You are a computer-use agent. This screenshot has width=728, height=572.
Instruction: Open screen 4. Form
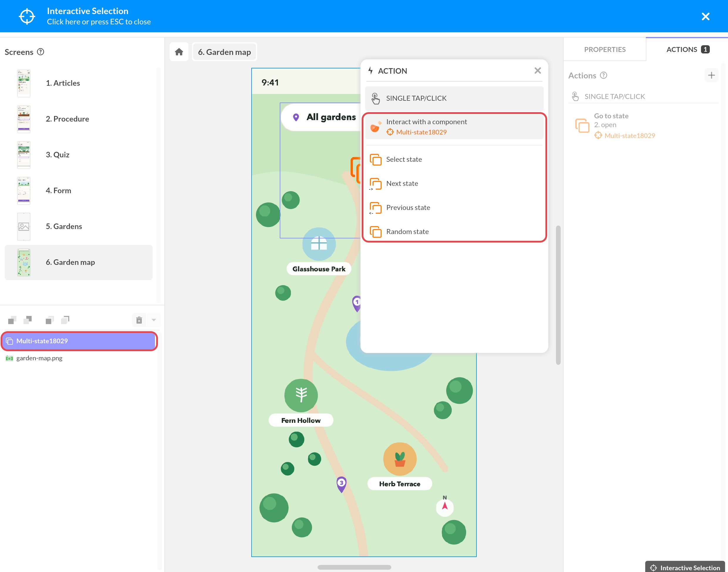(x=79, y=191)
